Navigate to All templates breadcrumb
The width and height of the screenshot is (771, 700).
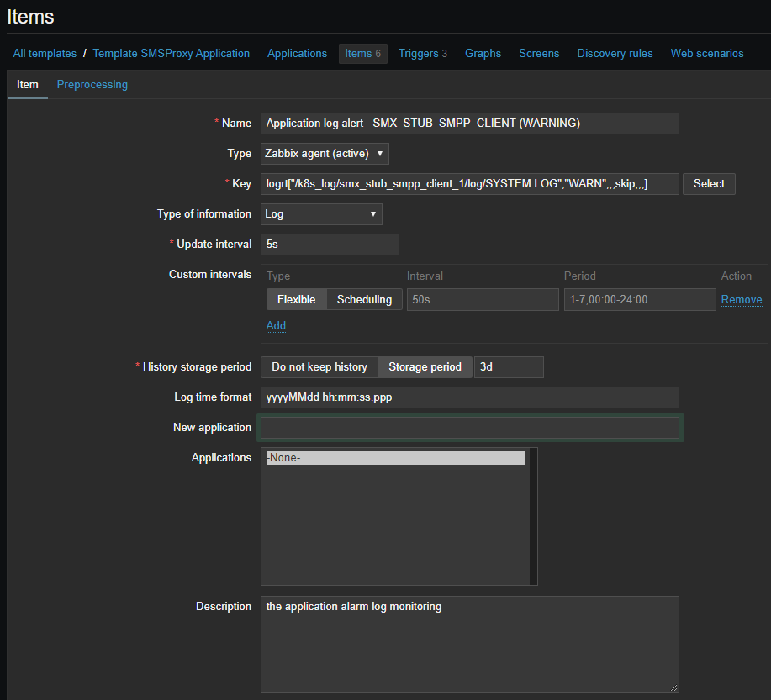click(45, 54)
